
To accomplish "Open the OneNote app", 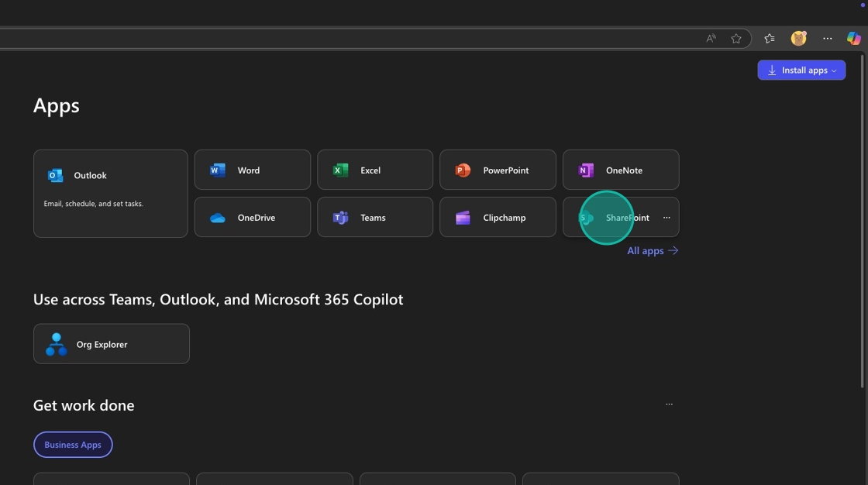I will (620, 170).
